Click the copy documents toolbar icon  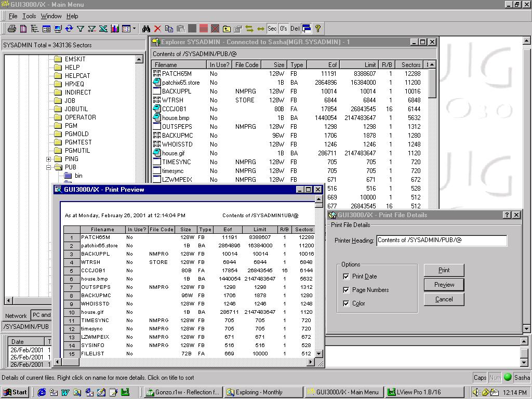pyautogui.click(x=169, y=29)
